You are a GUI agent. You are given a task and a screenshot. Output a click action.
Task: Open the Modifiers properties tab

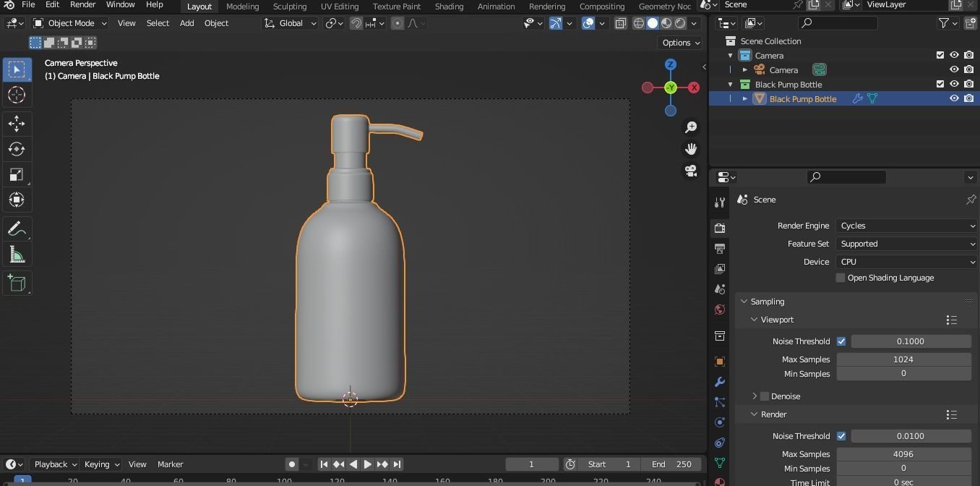pos(719,381)
